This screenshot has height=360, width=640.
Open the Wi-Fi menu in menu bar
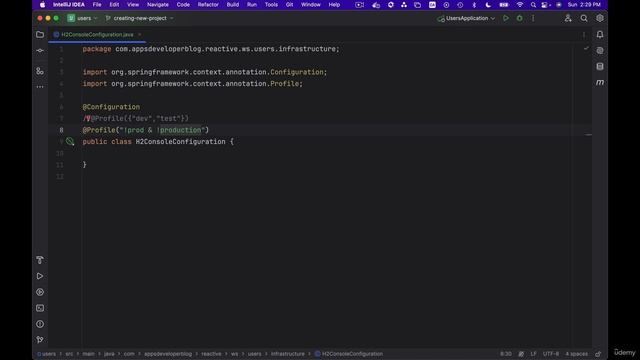click(x=520, y=5)
